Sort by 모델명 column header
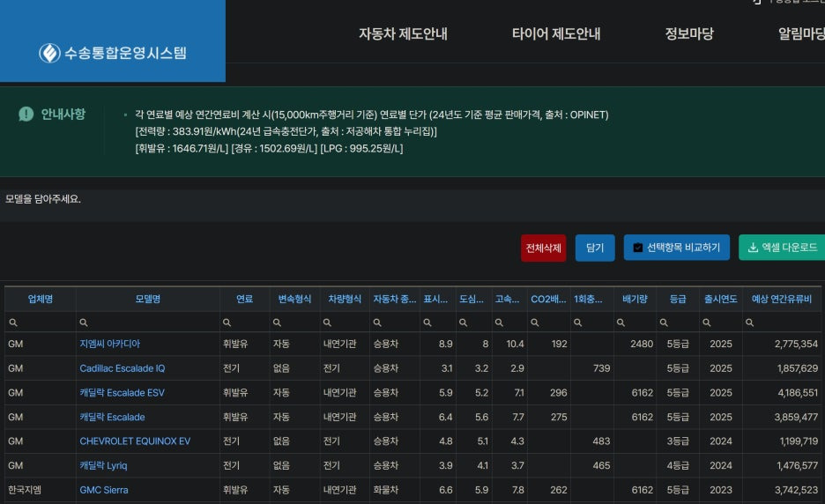The image size is (825, 504). (148, 299)
